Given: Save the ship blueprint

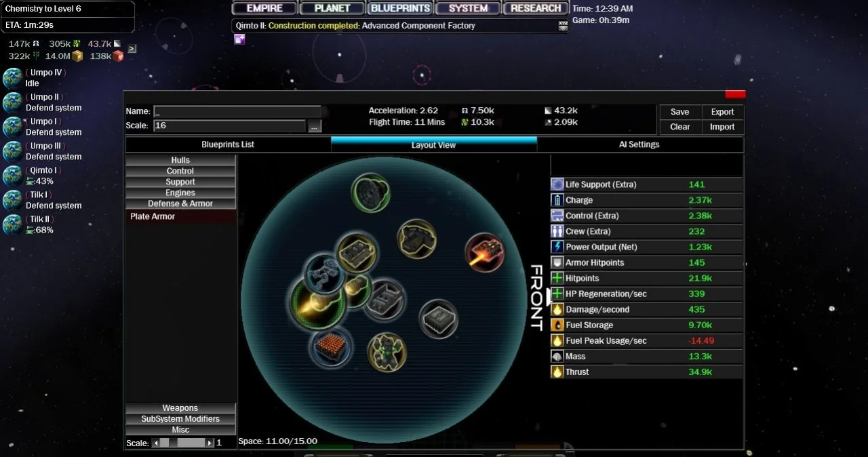Looking at the screenshot, I should click(680, 112).
